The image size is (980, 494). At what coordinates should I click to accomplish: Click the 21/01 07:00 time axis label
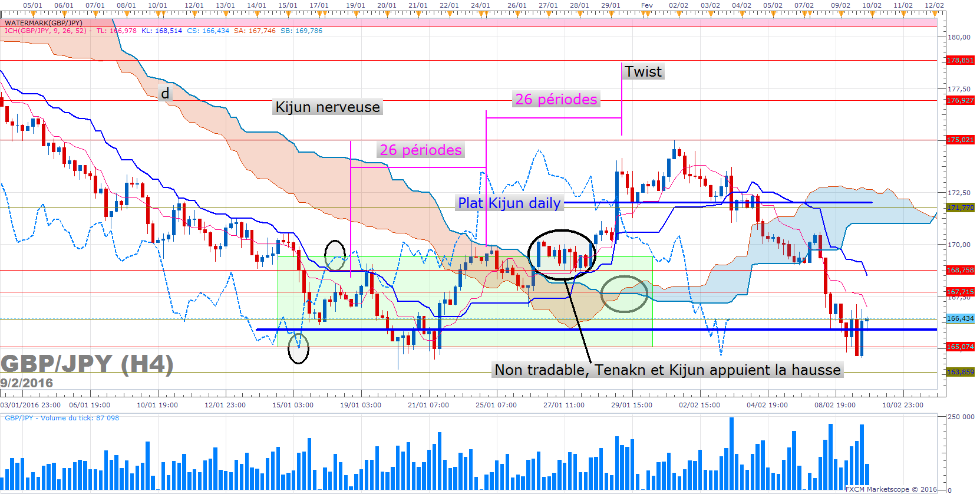pyautogui.click(x=428, y=405)
